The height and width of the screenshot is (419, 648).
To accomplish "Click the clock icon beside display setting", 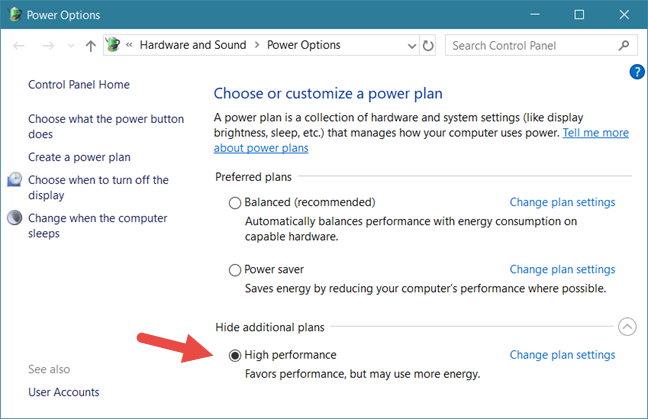I will pos(15,180).
